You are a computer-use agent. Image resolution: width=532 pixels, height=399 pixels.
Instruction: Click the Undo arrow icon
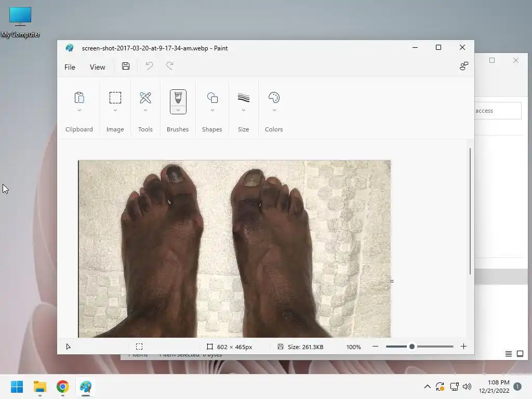tap(149, 66)
